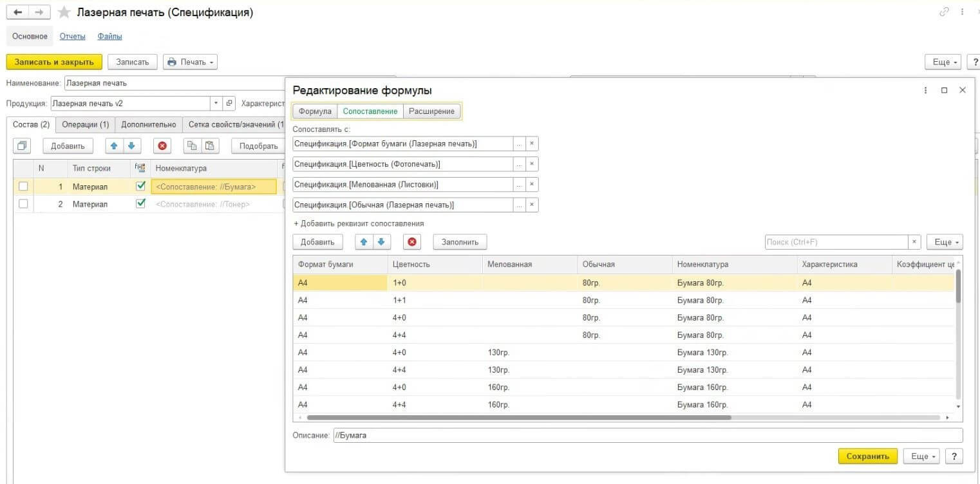Tick the selection checkbox for row 1
980x484 pixels.
(x=23, y=187)
